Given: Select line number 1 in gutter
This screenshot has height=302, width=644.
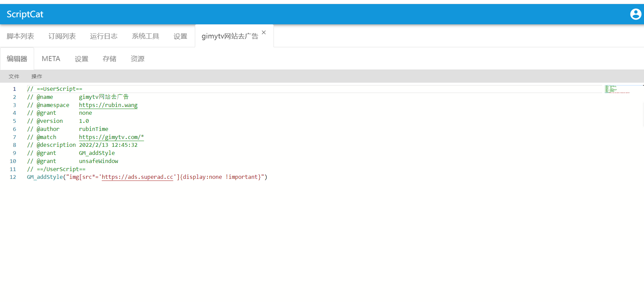Looking at the screenshot, I should [x=15, y=89].
